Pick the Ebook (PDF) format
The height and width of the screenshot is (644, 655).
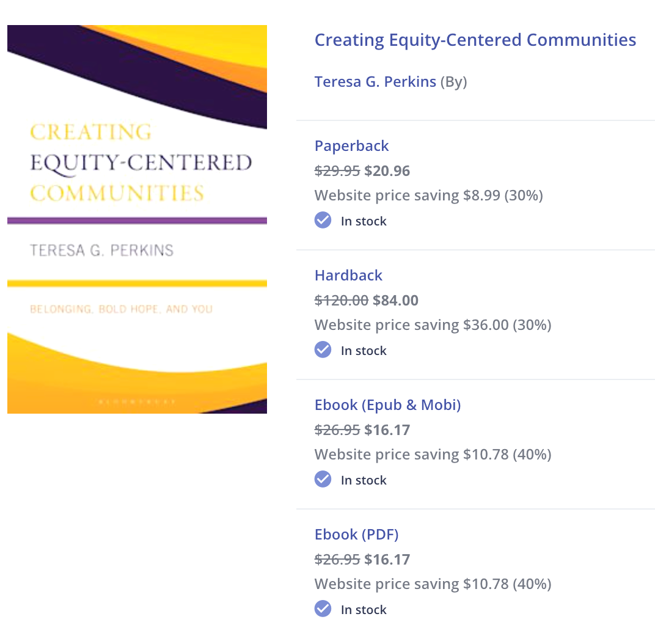356,535
